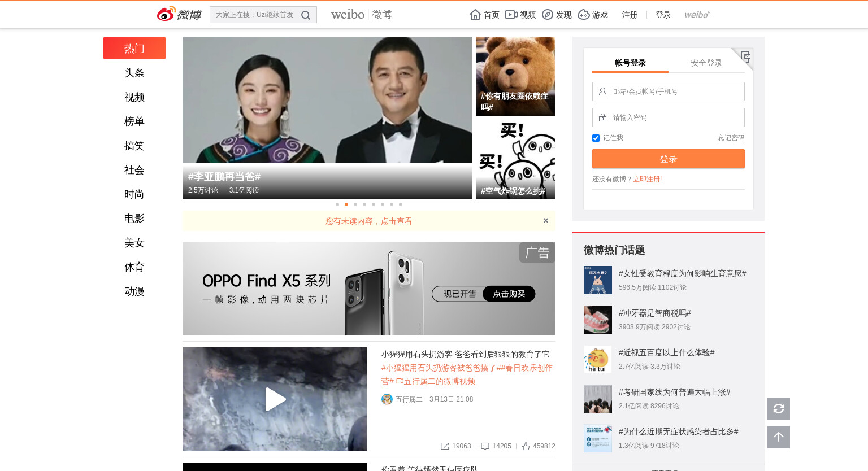Click the repost icon with 19063
The image size is (868, 471).
pos(445,446)
